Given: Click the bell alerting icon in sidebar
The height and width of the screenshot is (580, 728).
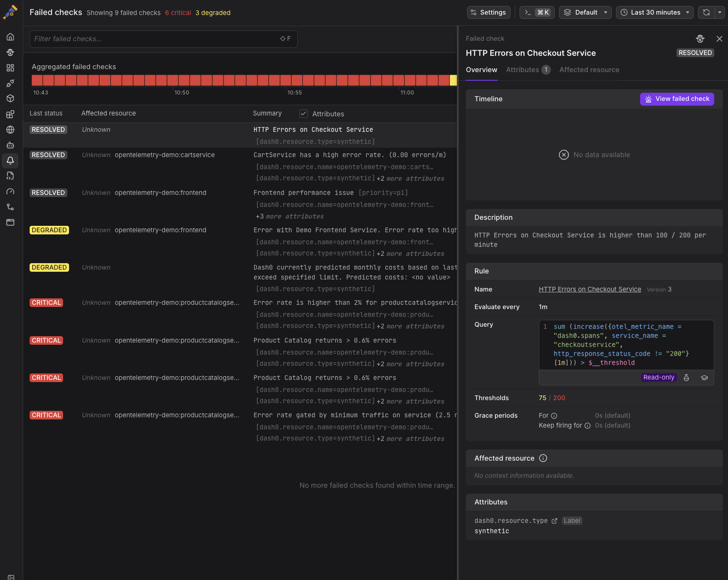Looking at the screenshot, I should pos(10,161).
